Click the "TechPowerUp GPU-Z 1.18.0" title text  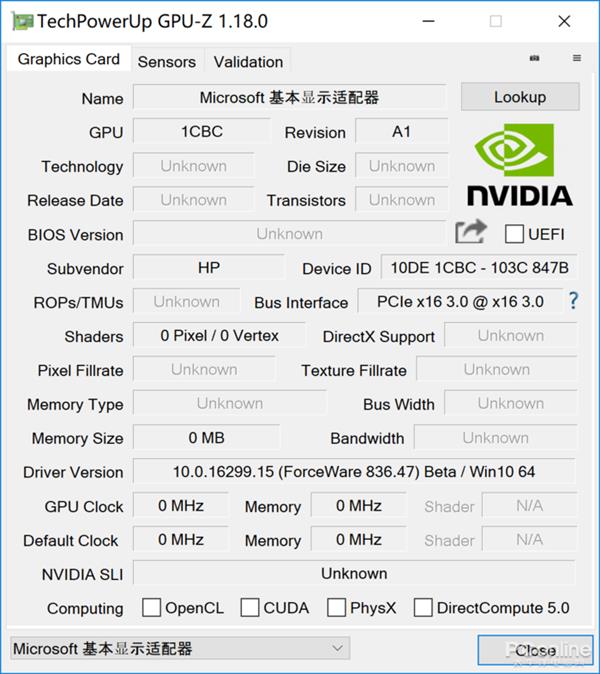[x=153, y=21]
